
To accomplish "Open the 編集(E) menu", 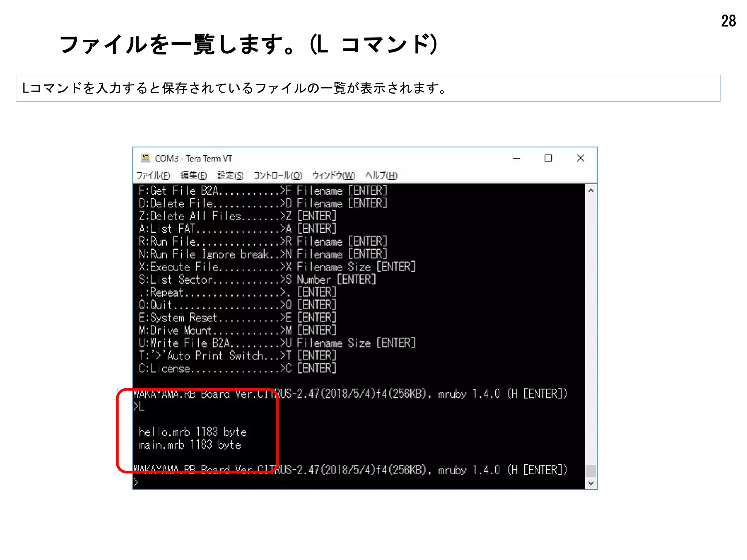I will click(x=194, y=175).
